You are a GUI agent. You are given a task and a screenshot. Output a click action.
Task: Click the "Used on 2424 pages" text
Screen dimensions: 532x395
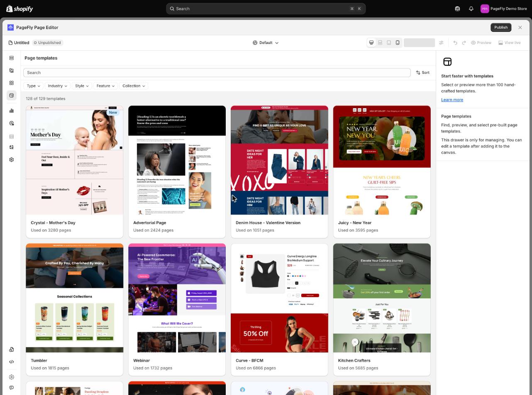153,230
